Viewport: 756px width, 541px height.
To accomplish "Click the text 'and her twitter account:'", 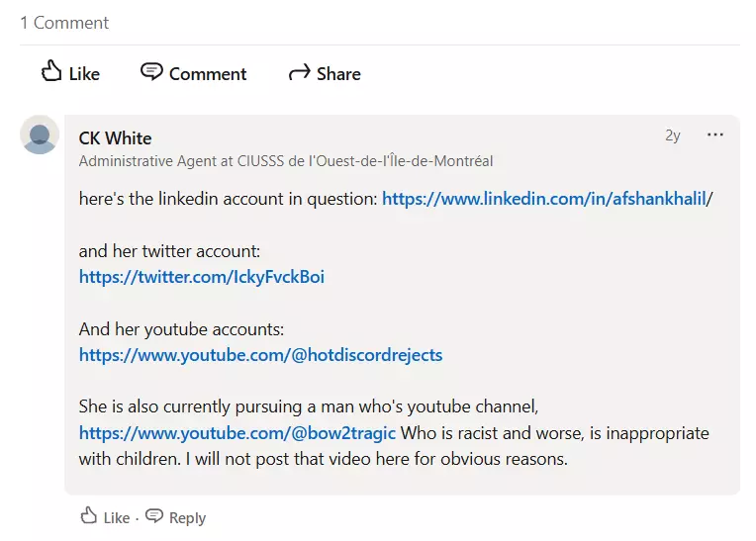I will coord(170,251).
